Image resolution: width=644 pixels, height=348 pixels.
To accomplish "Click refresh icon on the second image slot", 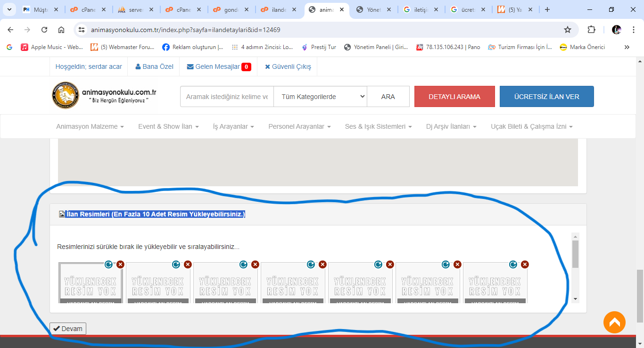I will (x=176, y=265).
